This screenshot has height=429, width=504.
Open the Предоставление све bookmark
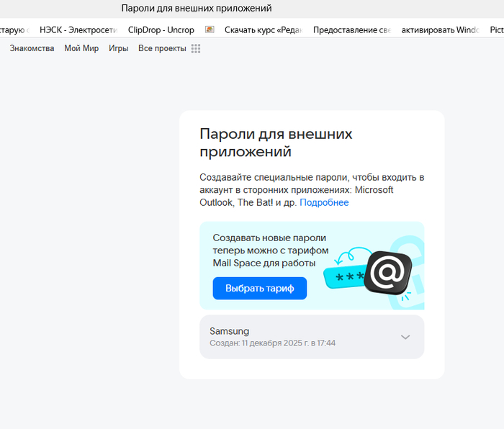click(351, 30)
